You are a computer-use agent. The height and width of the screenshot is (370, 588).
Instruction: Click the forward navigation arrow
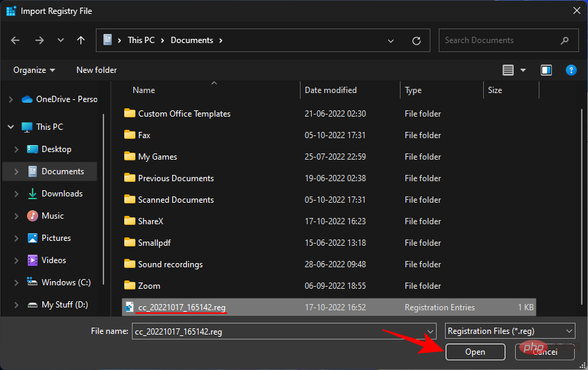pyautogui.click(x=40, y=40)
